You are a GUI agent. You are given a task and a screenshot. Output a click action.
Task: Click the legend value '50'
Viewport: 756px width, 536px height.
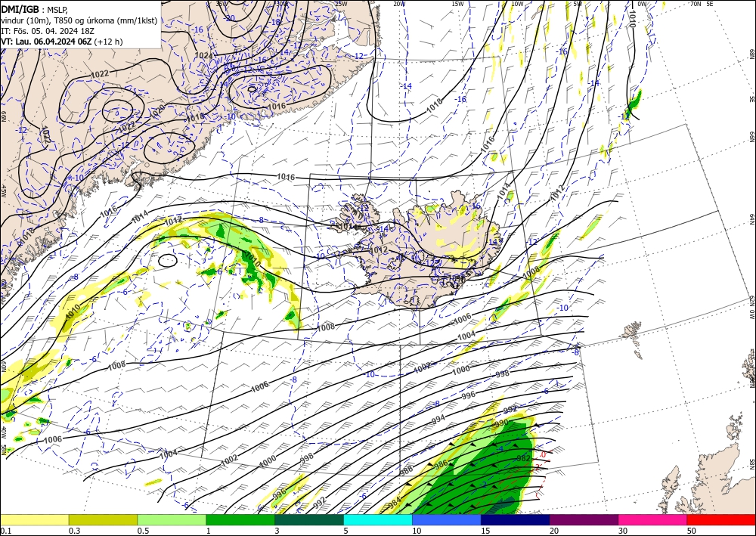tap(692, 531)
